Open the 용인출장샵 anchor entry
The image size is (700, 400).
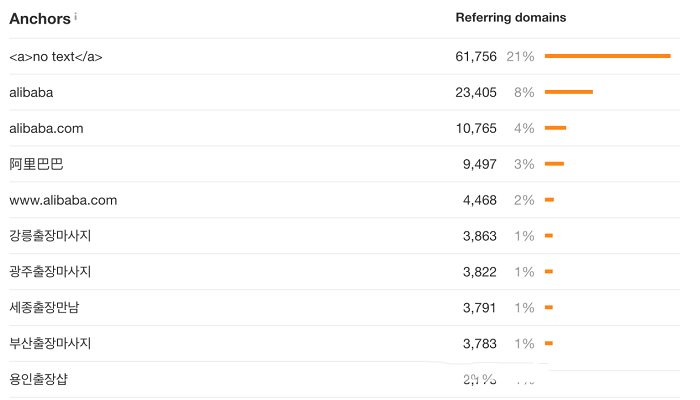click(38, 379)
